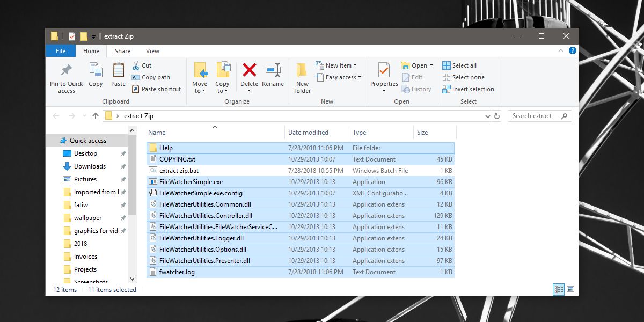644x322 pixels.
Task: Click the Copy ribbon icon
Action: (x=96, y=70)
